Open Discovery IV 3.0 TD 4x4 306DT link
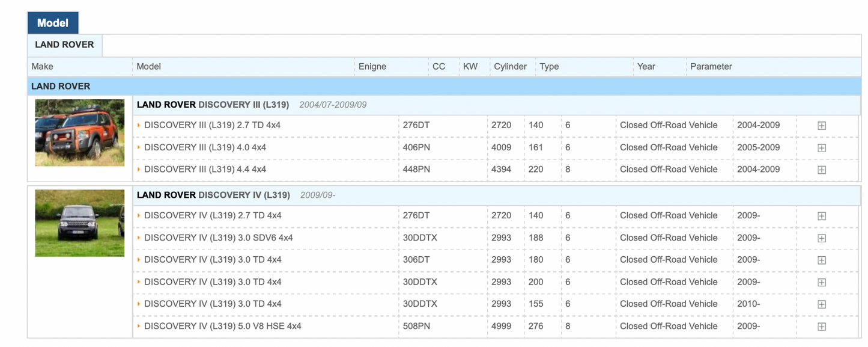Screen dimensions: 868x347 pos(213,260)
